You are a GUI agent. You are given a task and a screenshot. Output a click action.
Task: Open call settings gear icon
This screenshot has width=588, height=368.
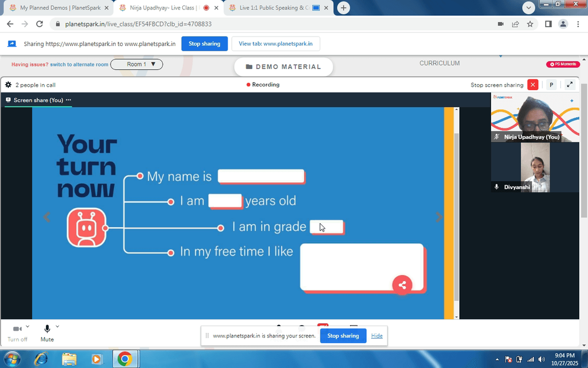tap(8, 85)
